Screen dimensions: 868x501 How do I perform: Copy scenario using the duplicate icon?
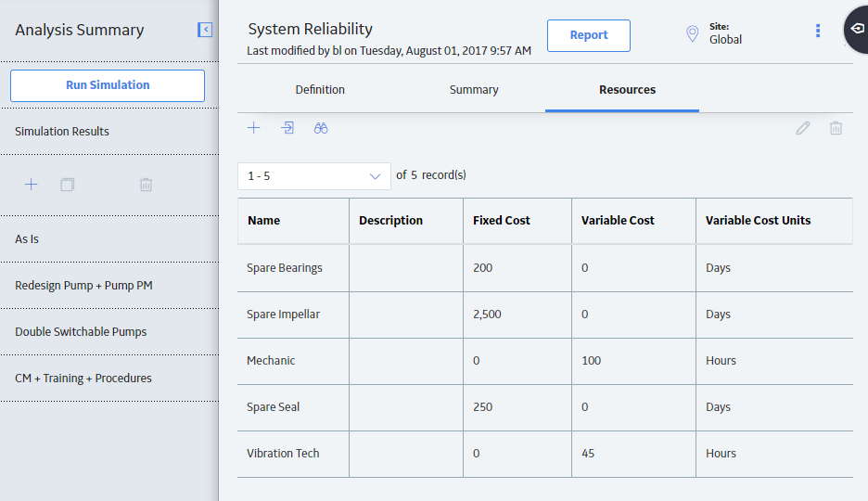click(68, 185)
